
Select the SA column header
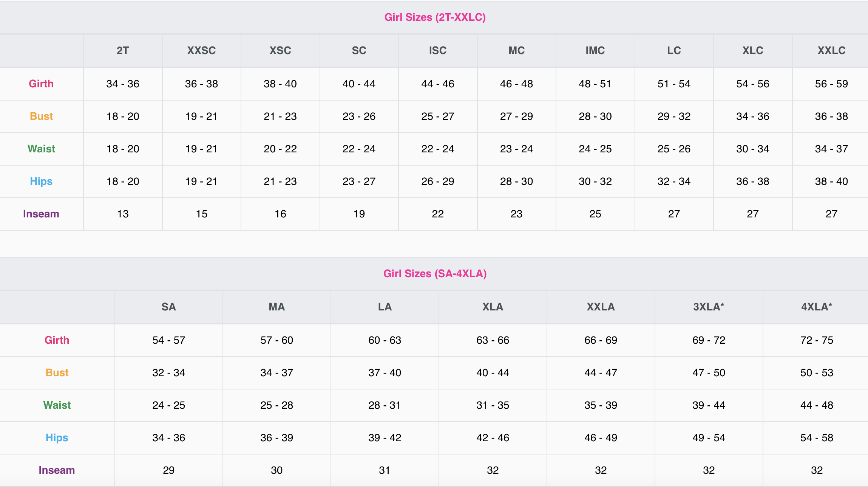tap(168, 307)
